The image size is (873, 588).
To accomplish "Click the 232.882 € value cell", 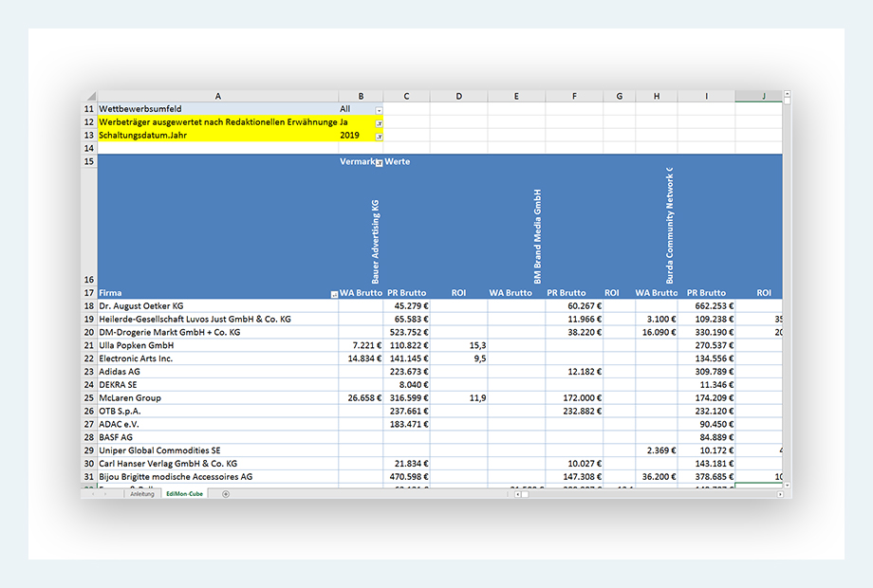I will 574,411.
